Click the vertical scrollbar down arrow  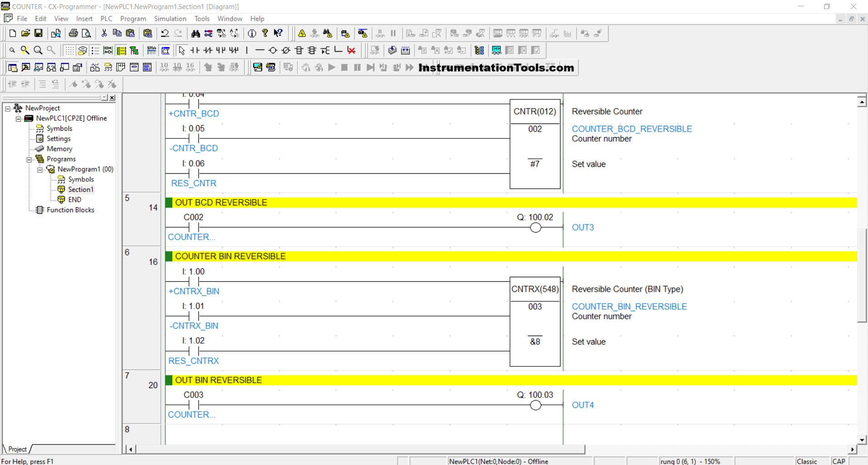click(862, 440)
